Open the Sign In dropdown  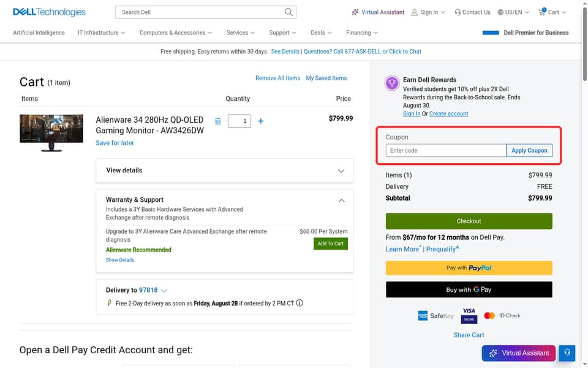[428, 12]
